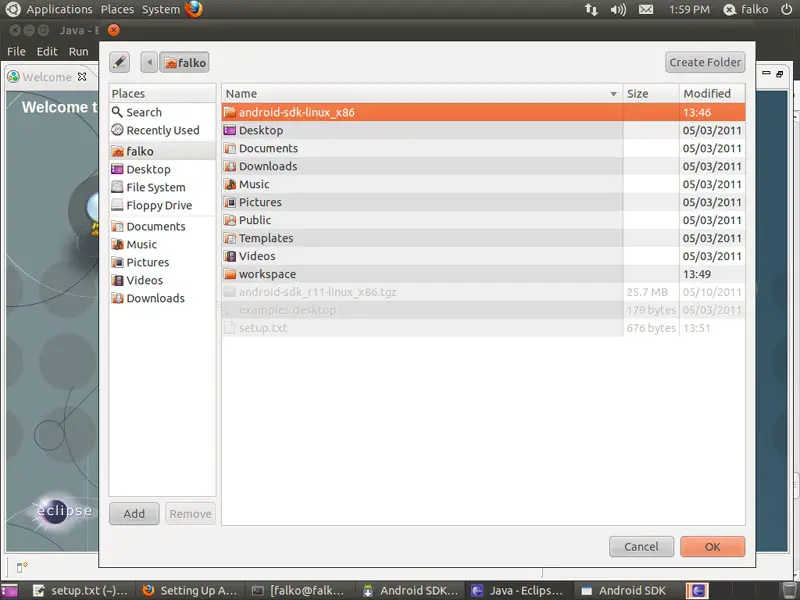Select the Desktop folder in file list
This screenshot has height=600, width=800.
point(483,130)
